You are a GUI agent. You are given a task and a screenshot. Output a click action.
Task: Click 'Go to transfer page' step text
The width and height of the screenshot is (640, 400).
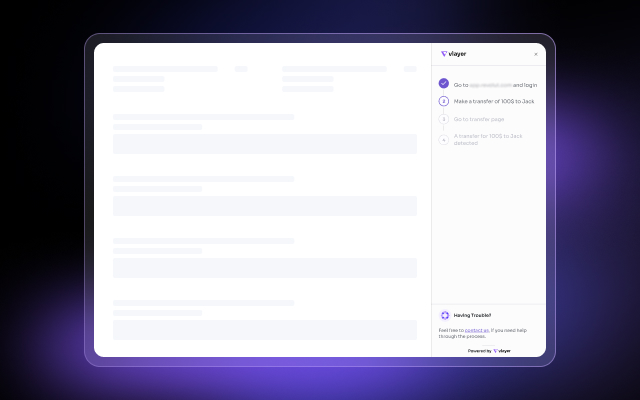coord(479,119)
